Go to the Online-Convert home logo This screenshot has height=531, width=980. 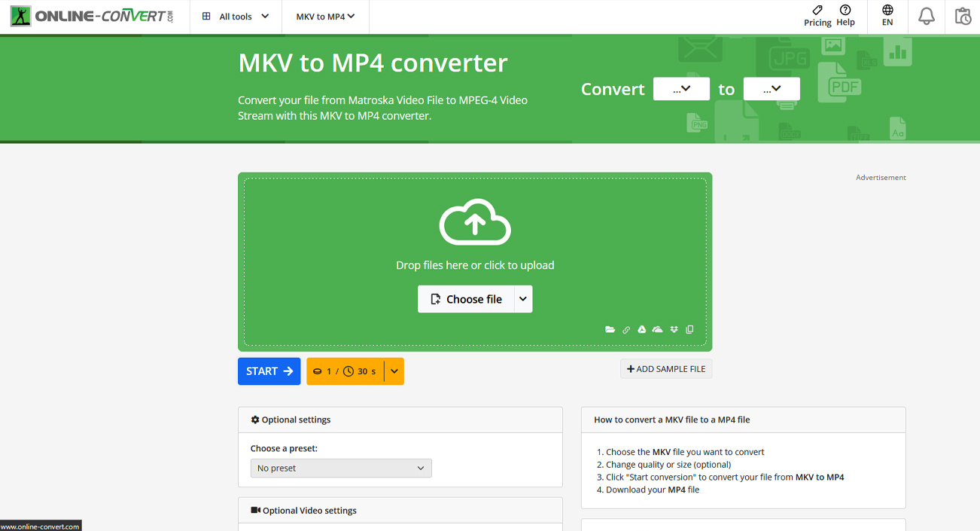92,17
